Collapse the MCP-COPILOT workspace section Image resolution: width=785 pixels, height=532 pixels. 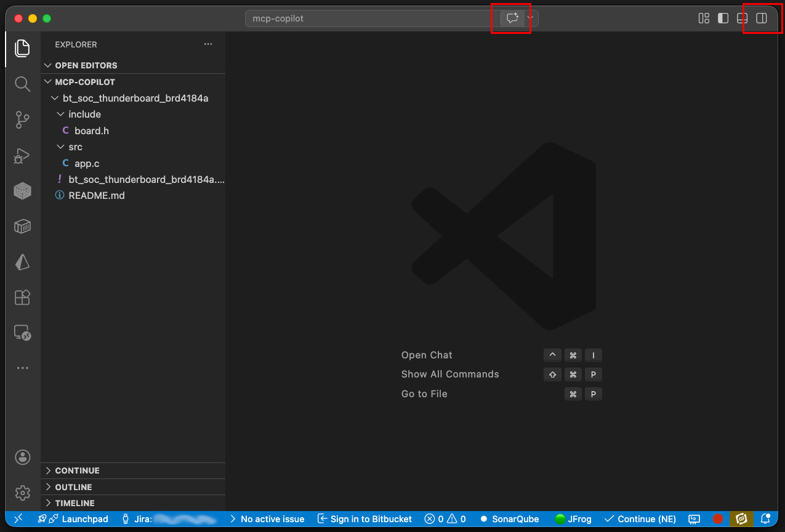pyautogui.click(x=133, y=82)
